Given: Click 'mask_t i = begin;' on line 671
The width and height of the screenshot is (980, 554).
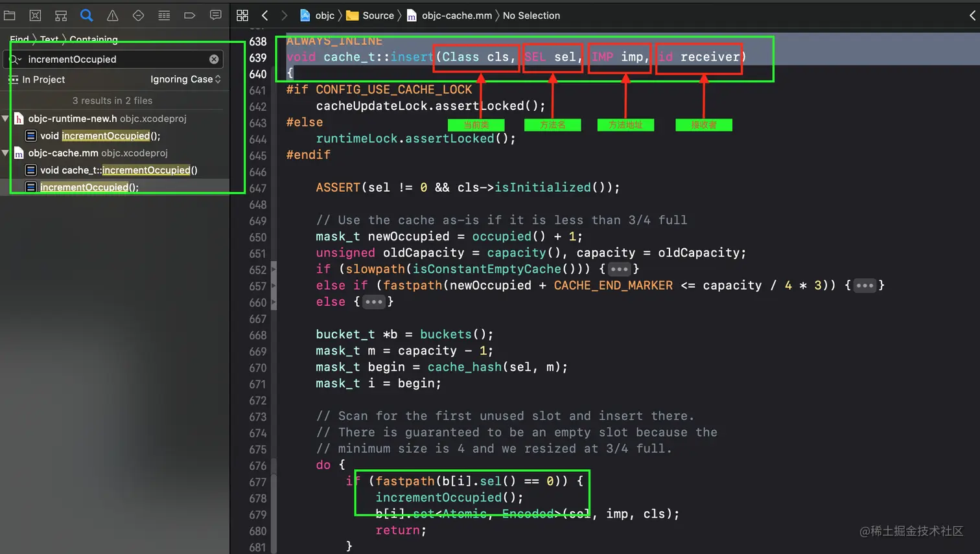Looking at the screenshot, I should (x=379, y=383).
